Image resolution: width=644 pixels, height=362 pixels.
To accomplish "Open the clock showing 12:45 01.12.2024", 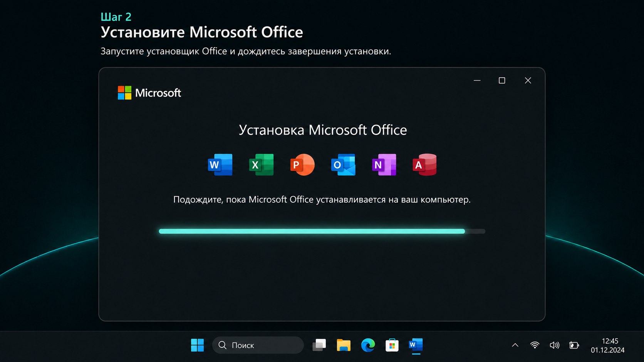I will pyautogui.click(x=608, y=345).
